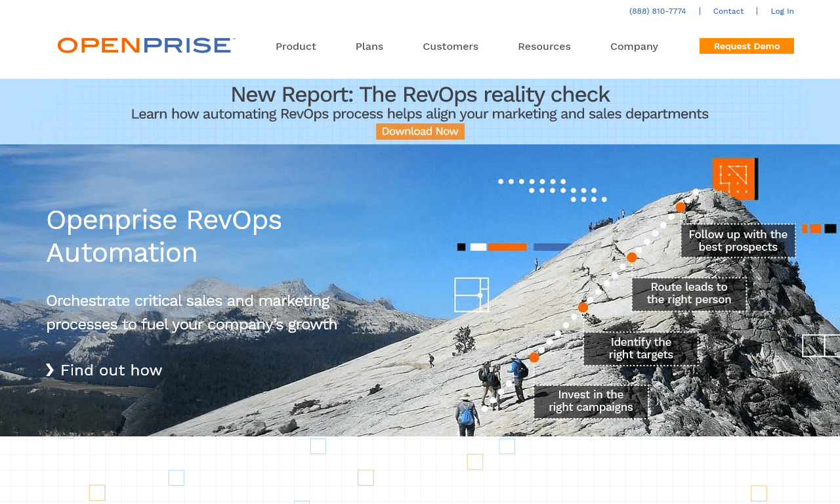Viewport: 840px width, 504px height.
Task: Click the 'Learn how automating RevOps process' banner text
Action: click(420, 114)
